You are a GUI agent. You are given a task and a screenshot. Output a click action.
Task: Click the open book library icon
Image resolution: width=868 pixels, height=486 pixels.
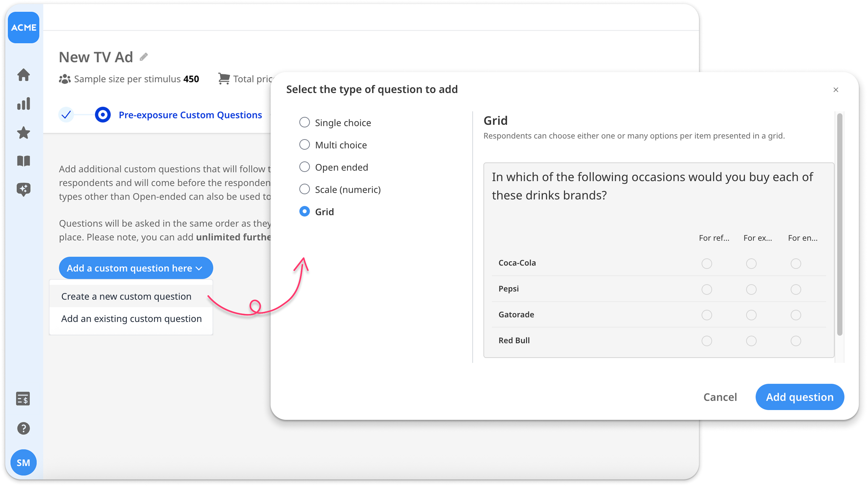coord(23,161)
